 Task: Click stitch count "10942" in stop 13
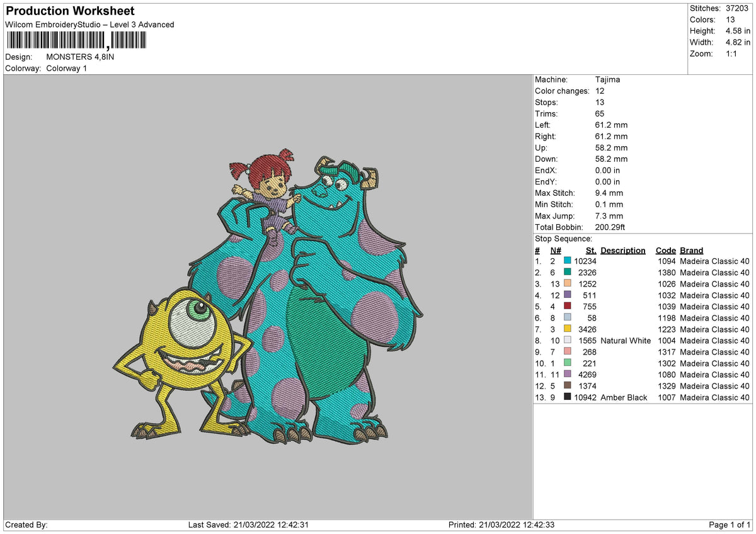tap(585, 397)
